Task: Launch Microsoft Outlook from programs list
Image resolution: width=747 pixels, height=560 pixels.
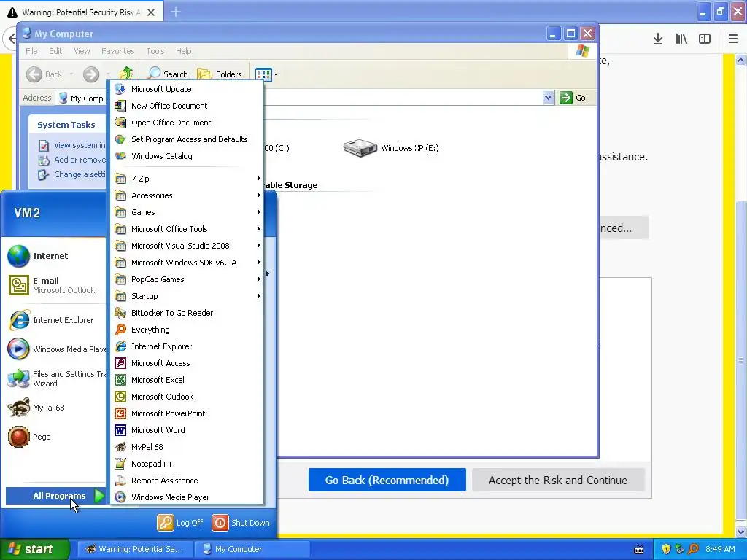Action: click(x=187, y=397)
